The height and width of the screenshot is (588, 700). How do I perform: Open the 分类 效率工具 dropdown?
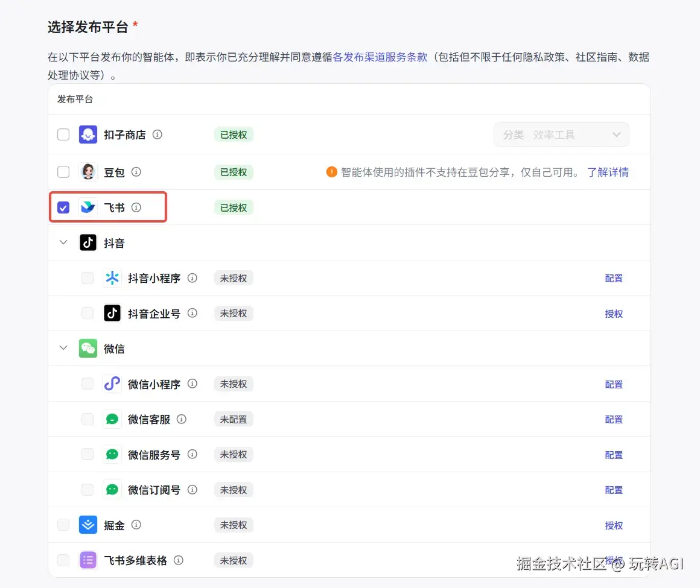561,134
